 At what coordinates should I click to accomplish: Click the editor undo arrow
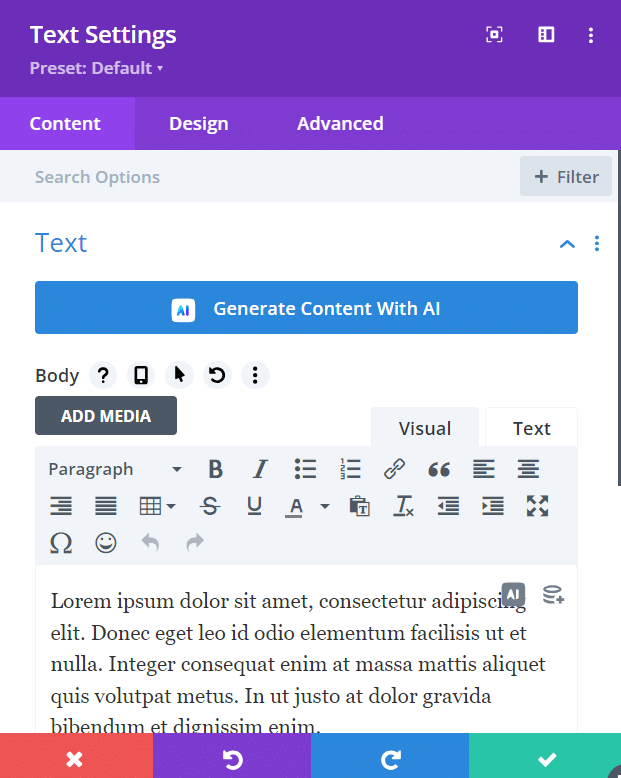click(x=150, y=543)
